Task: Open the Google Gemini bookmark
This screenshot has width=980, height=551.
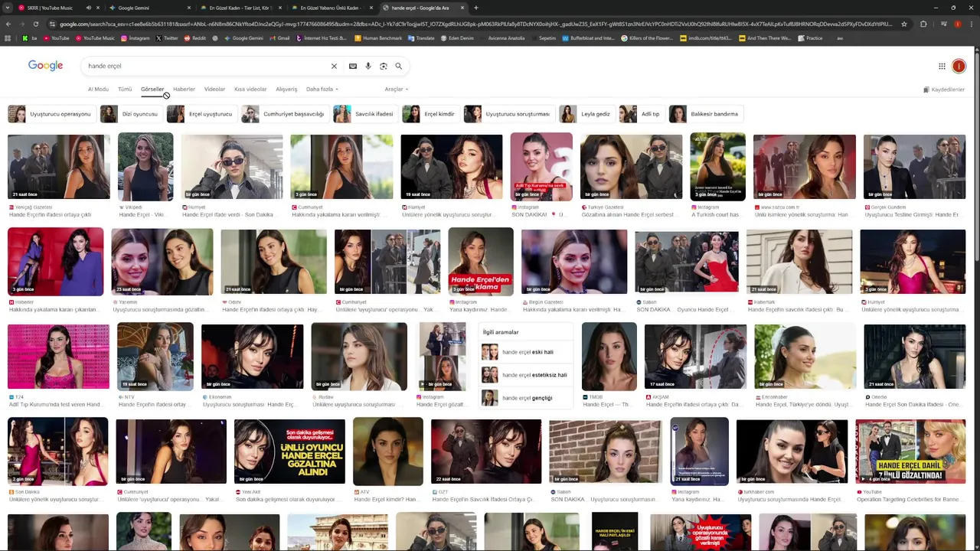Action: tap(243, 38)
